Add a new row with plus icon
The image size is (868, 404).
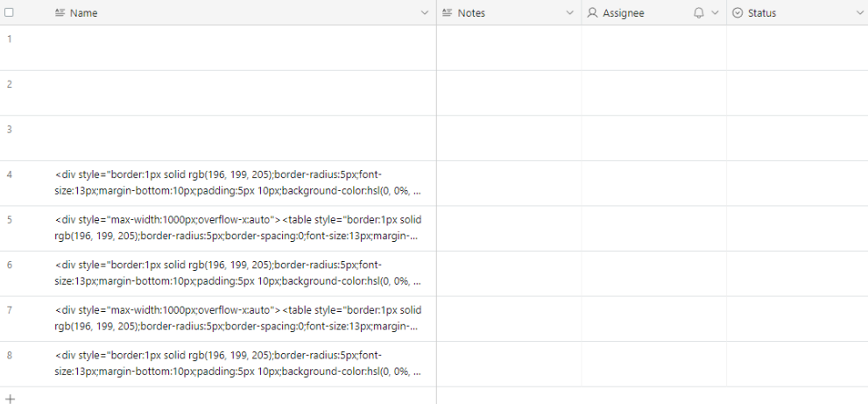coord(10,399)
